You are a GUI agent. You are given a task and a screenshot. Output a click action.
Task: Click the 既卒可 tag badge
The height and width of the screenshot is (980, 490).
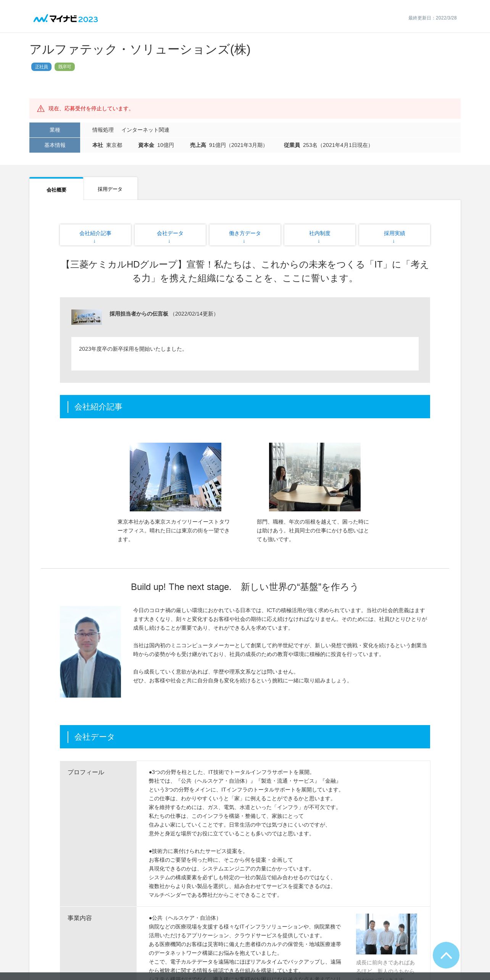point(64,67)
